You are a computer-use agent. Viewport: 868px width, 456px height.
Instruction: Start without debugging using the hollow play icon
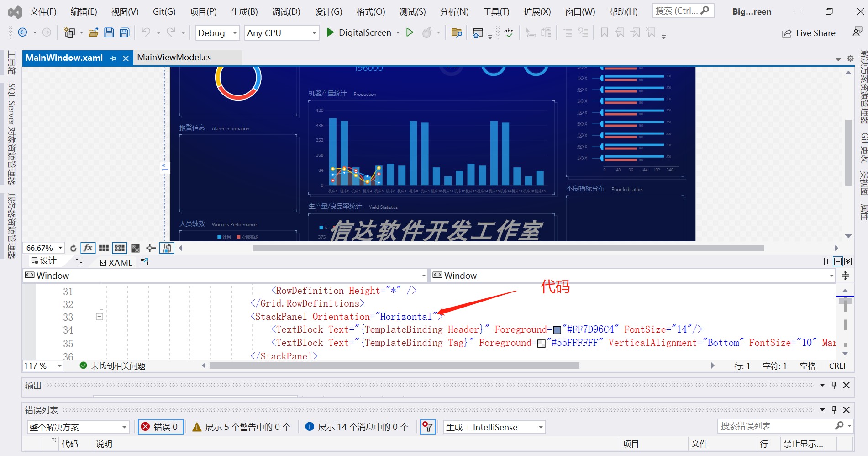click(x=410, y=32)
